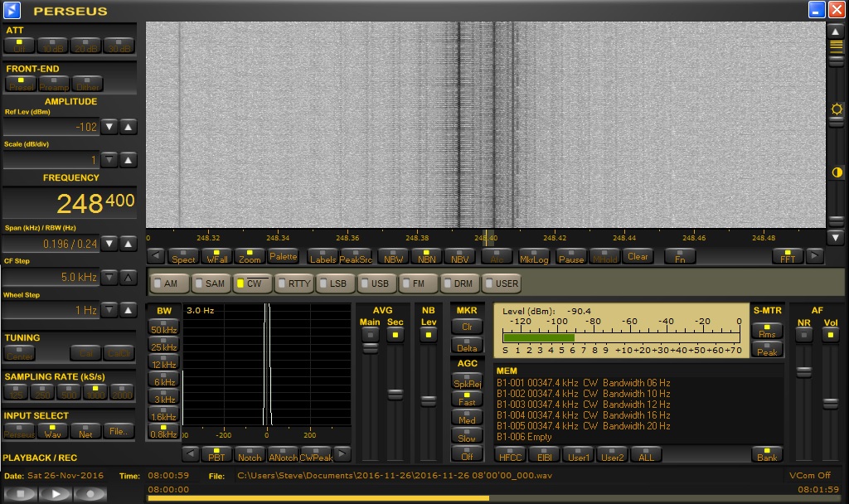Enable Dither in the front-end
This screenshot has height=504, width=849.
click(87, 84)
